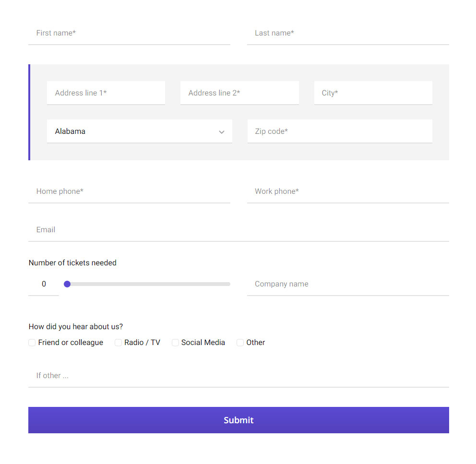Check the Friend or colleague checkbox
Screen dimensions: 476x464
tap(32, 343)
